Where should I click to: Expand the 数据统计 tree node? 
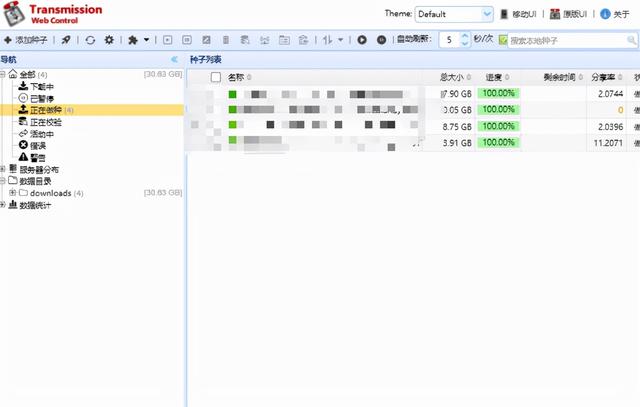tap(2, 204)
